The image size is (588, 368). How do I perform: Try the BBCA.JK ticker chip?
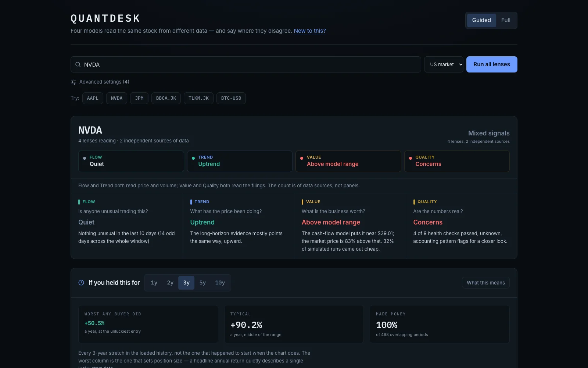(166, 98)
